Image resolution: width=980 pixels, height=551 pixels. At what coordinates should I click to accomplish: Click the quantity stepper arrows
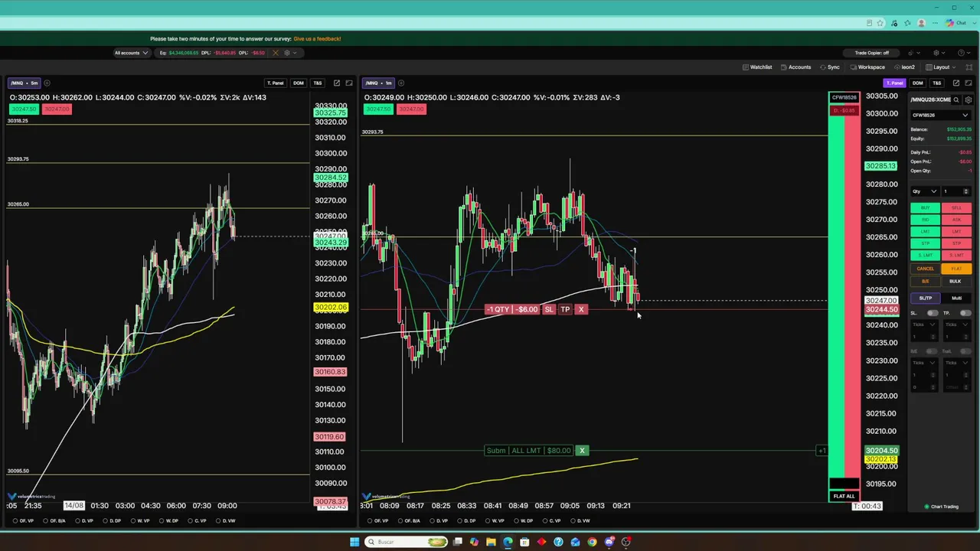[x=966, y=191]
